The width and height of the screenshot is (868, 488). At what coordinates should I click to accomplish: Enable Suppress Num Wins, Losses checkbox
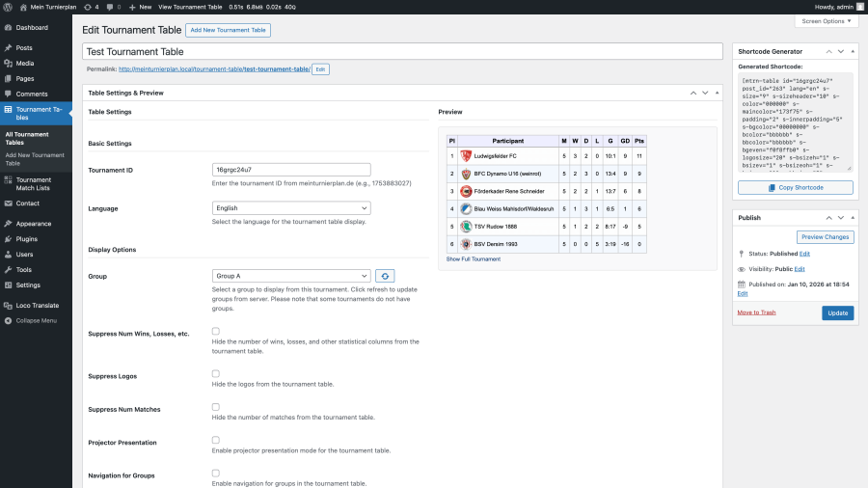(216, 331)
